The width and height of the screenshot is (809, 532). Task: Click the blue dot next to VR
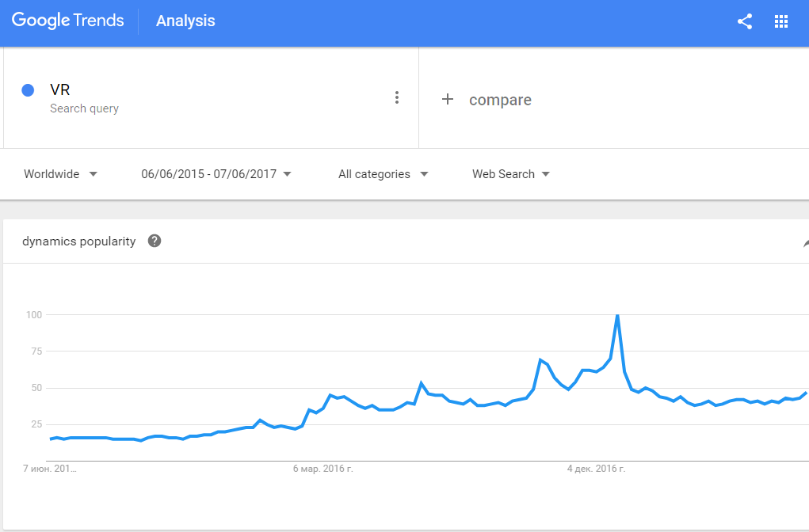[x=28, y=90]
